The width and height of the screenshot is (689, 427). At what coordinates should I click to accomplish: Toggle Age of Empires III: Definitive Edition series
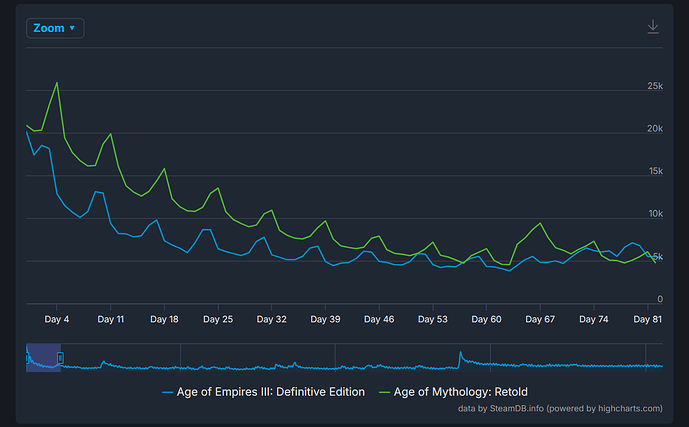click(x=264, y=392)
